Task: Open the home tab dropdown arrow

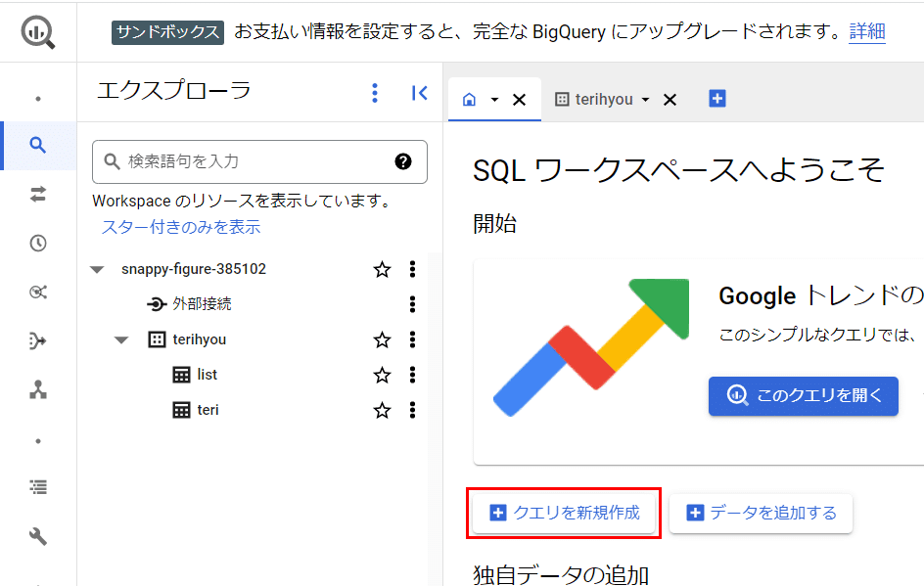Action: 494,100
